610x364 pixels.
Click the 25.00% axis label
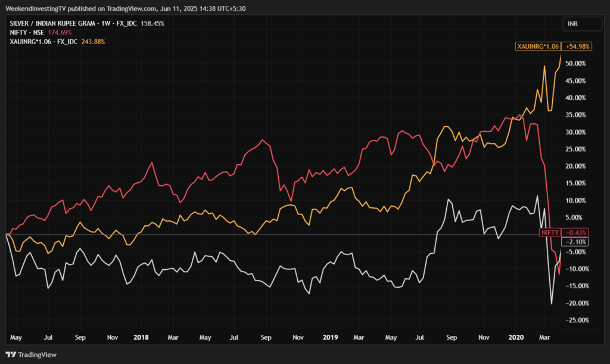point(575,149)
